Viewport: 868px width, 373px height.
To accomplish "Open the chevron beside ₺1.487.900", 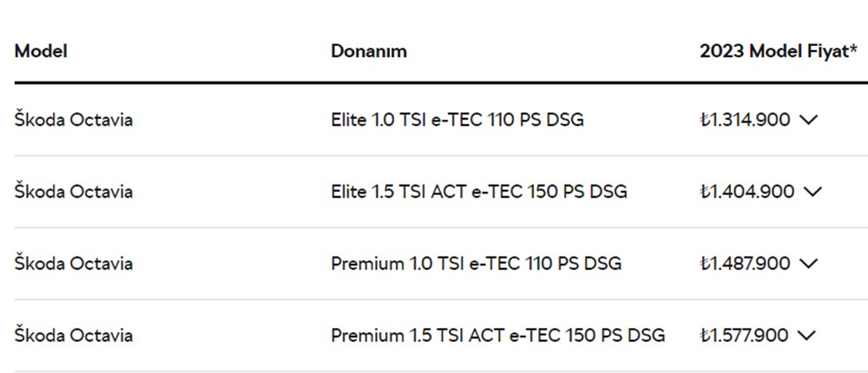I will click(808, 264).
